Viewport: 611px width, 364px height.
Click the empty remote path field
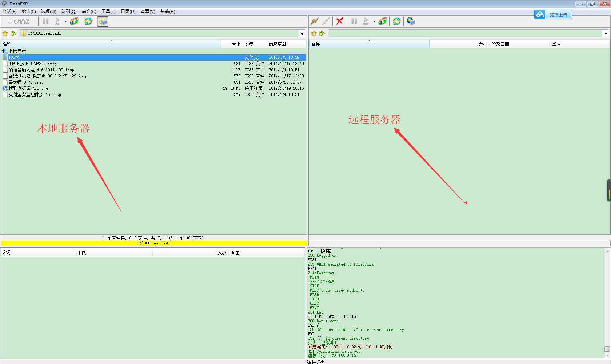[465, 33]
